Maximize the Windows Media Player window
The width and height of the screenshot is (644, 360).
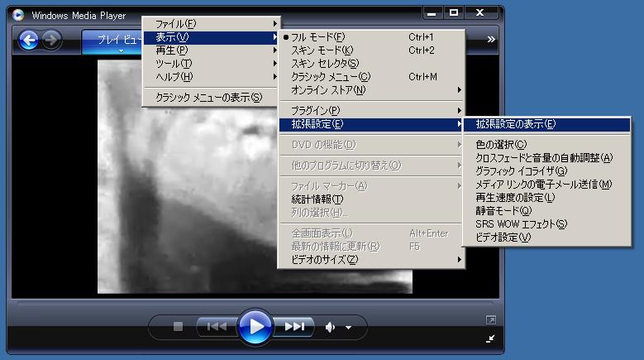[x=454, y=13]
